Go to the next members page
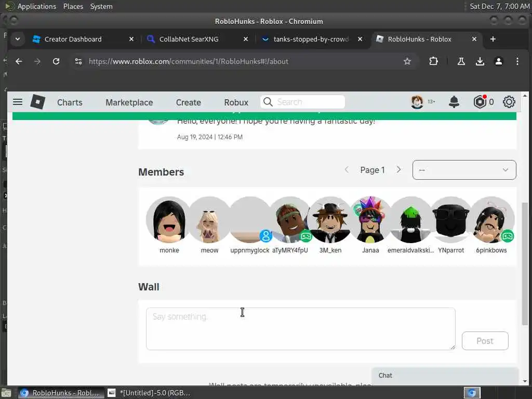 pyautogui.click(x=398, y=170)
